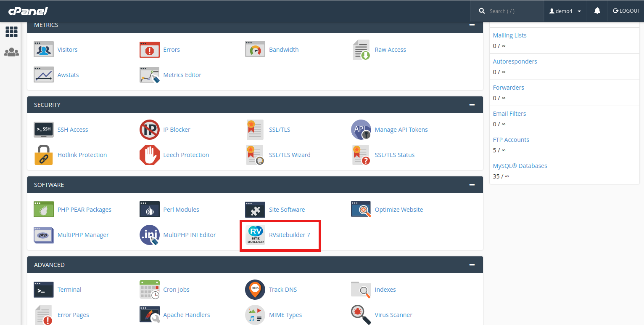644x325 pixels.
Task: Focus the search input field
Action: coord(515,11)
